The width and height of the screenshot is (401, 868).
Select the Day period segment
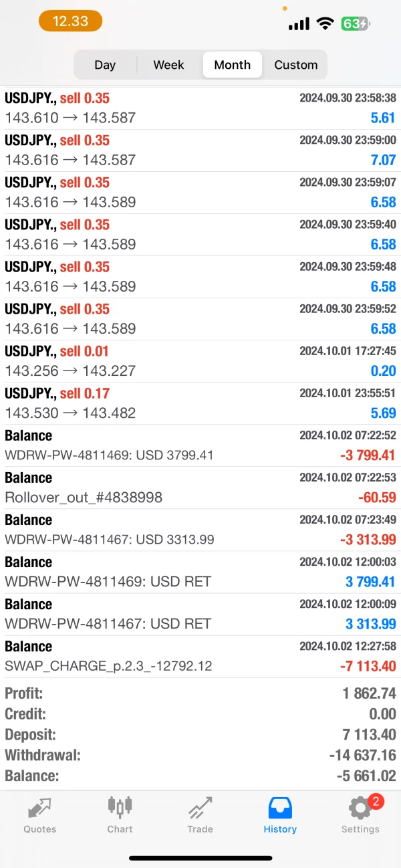105,65
